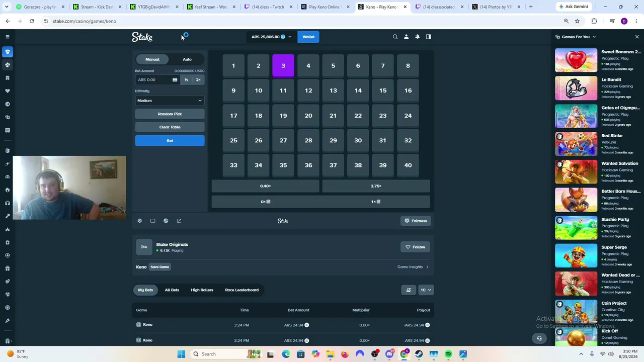
Task: Expand the ARS balance currency dropdown
Action: coord(272,37)
